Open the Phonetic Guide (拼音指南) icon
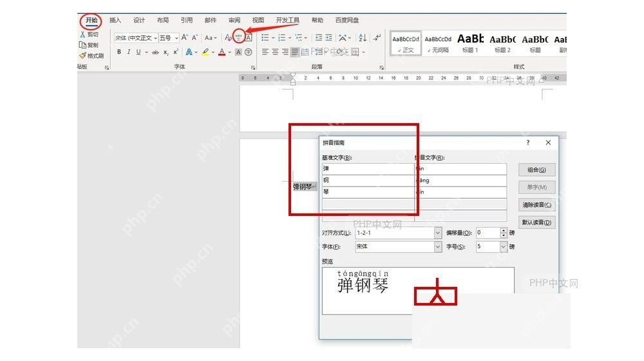Screen dimensions: 644x361 [x=239, y=37]
